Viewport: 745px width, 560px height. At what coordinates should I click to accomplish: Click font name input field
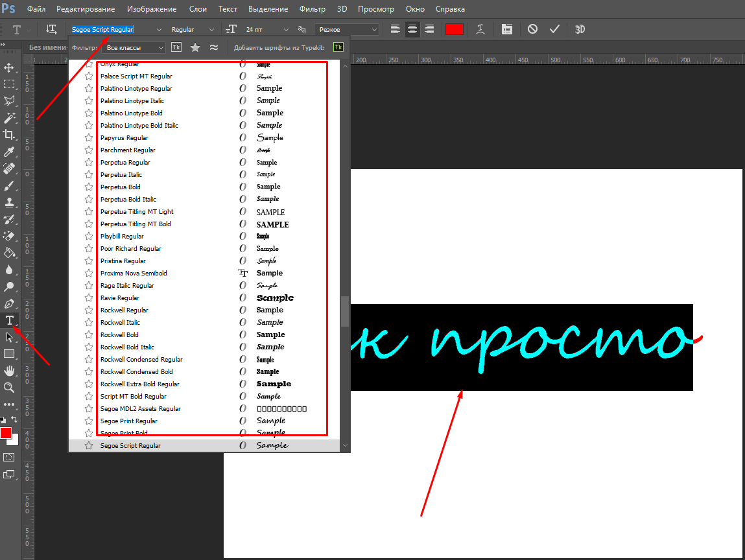113,29
